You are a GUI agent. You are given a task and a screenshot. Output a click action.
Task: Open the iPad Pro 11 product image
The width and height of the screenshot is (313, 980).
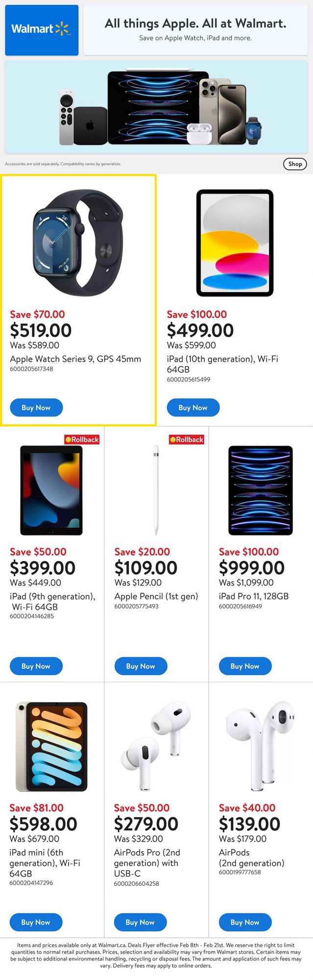pos(261,490)
